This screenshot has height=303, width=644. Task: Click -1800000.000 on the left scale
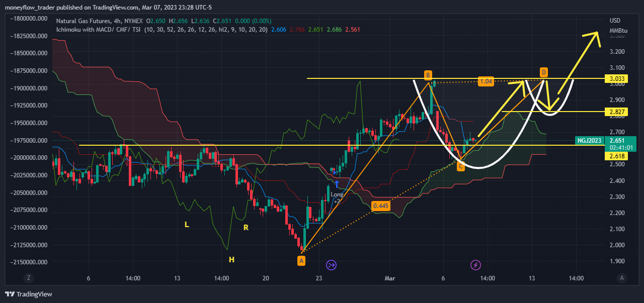point(29,19)
